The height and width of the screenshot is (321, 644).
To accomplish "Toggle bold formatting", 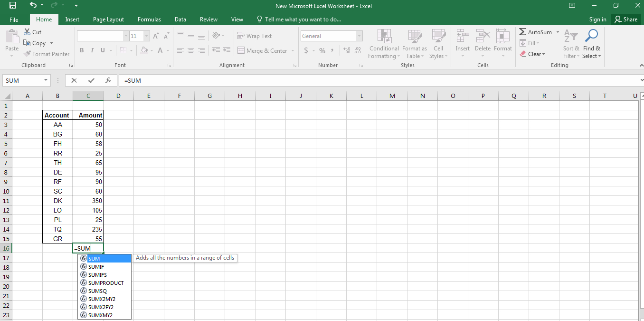I will coord(81,50).
